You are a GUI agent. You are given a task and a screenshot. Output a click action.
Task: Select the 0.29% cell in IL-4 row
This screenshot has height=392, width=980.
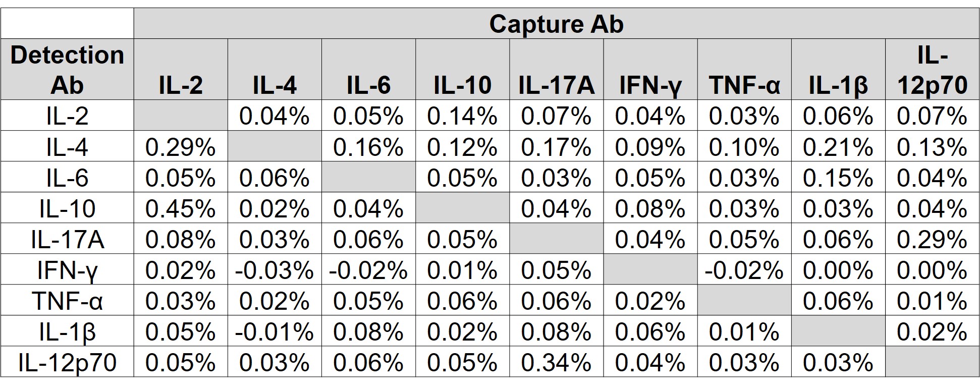[180, 147]
